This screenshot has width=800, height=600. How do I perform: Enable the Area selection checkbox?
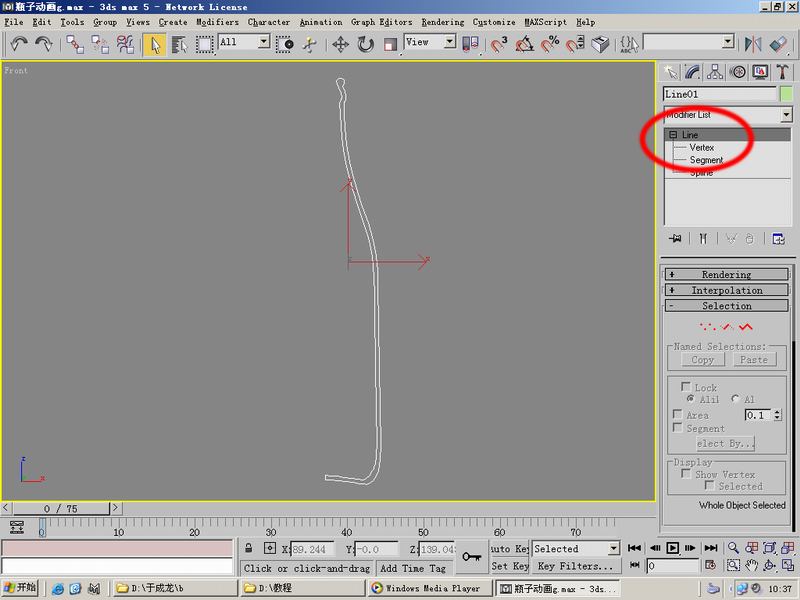pos(678,414)
